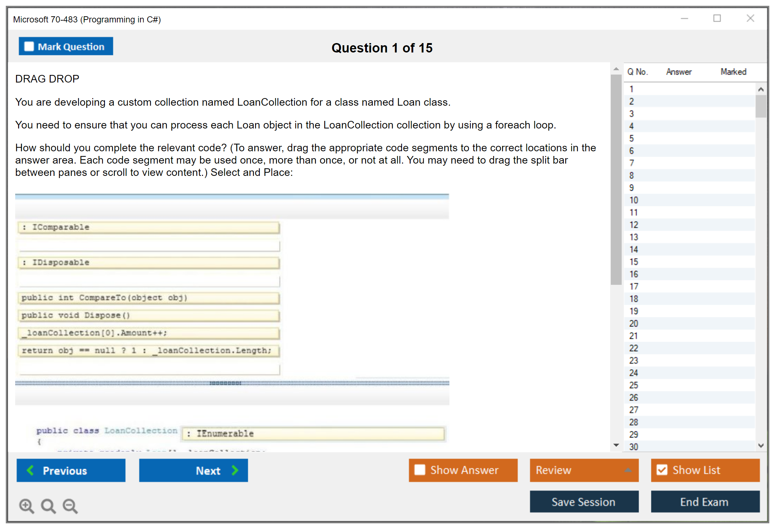Click the zoom out magnifier icon
Screen dimensions: 778x532
[x=70, y=506]
